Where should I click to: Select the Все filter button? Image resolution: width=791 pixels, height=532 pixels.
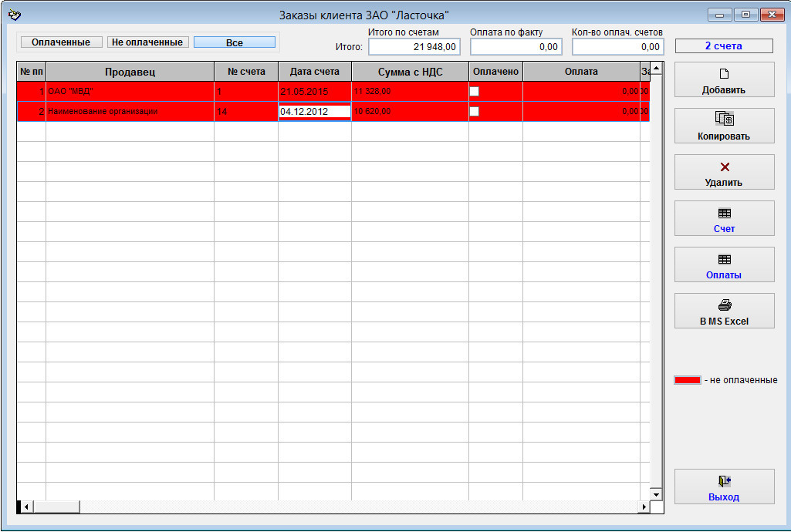coord(235,43)
